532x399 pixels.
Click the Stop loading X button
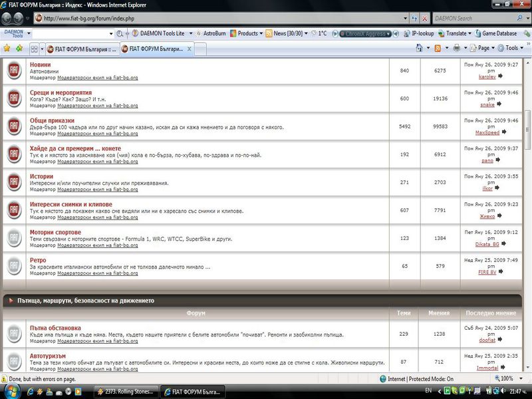425,18
